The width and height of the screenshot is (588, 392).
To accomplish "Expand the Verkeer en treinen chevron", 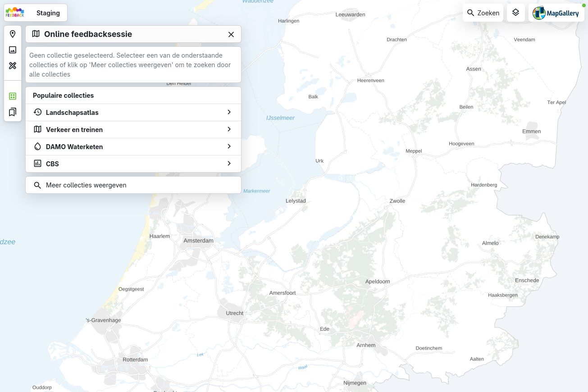I will point(229,129).
